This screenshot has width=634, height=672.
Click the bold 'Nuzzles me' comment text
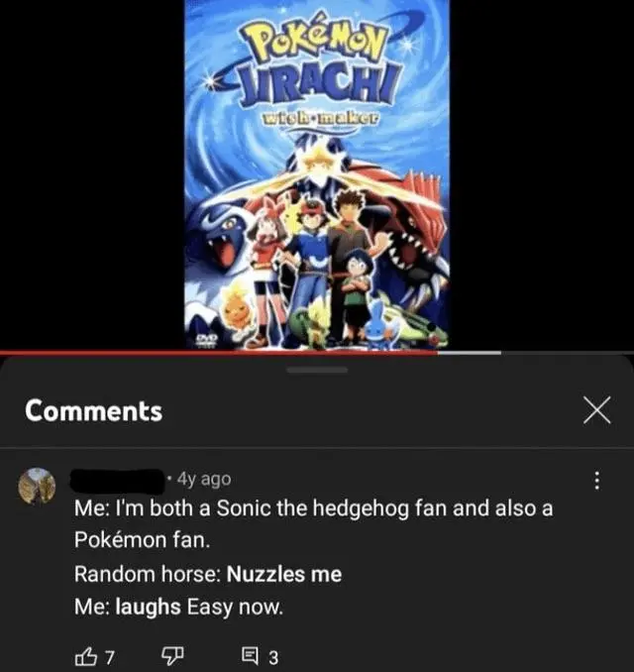click(284, 574)
